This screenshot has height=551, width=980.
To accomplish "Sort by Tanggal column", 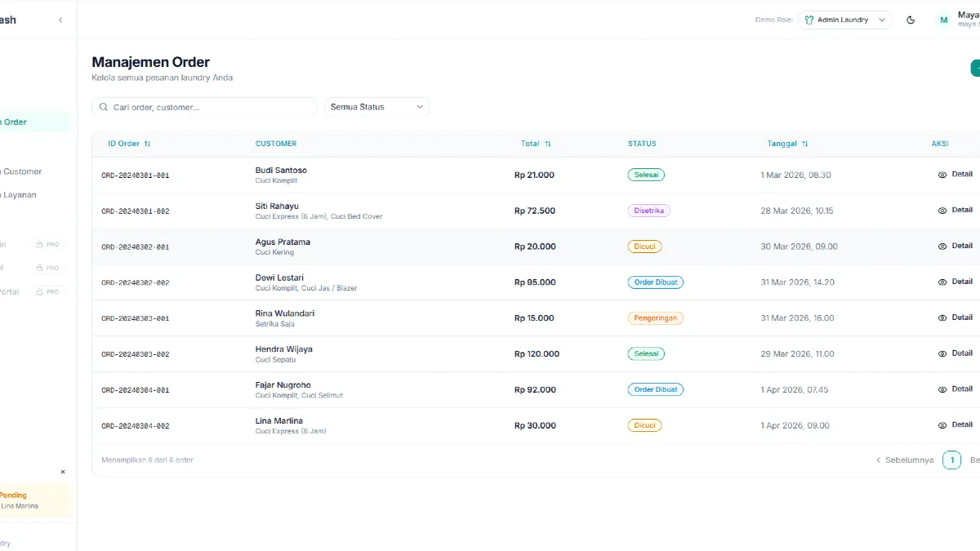I will click(787, 144).
